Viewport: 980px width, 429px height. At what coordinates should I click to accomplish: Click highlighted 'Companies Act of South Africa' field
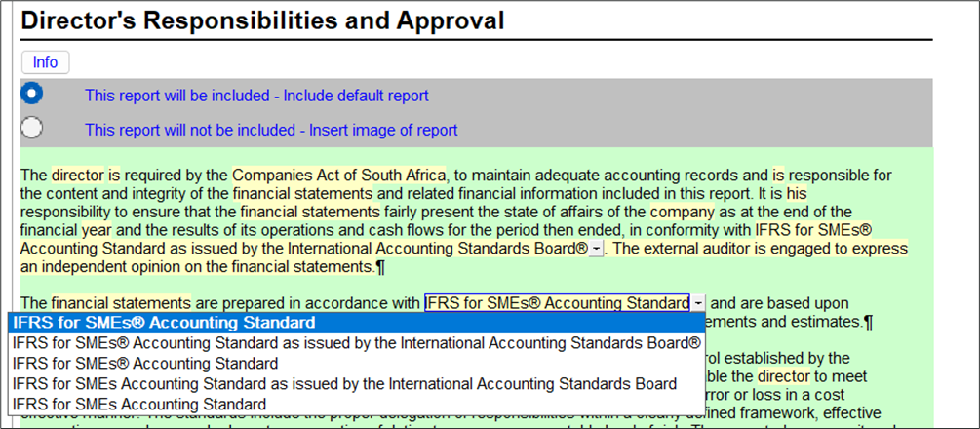point(338,175)
